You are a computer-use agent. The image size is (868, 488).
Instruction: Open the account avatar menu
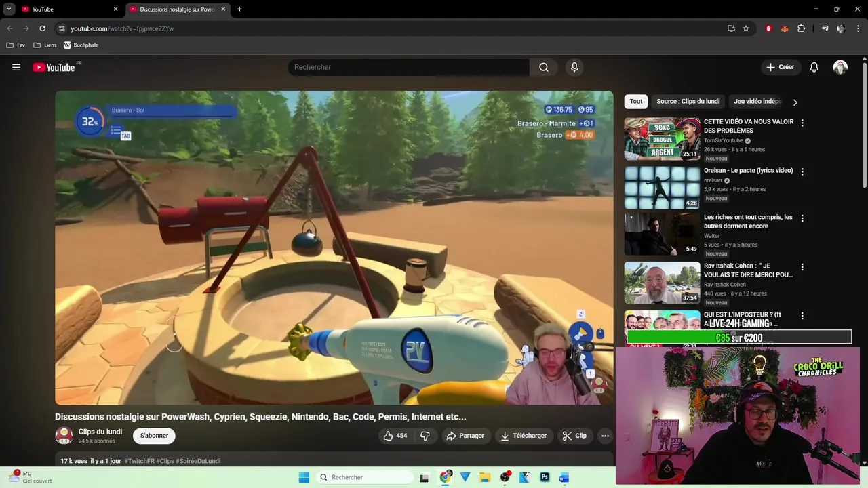(840, 67)
